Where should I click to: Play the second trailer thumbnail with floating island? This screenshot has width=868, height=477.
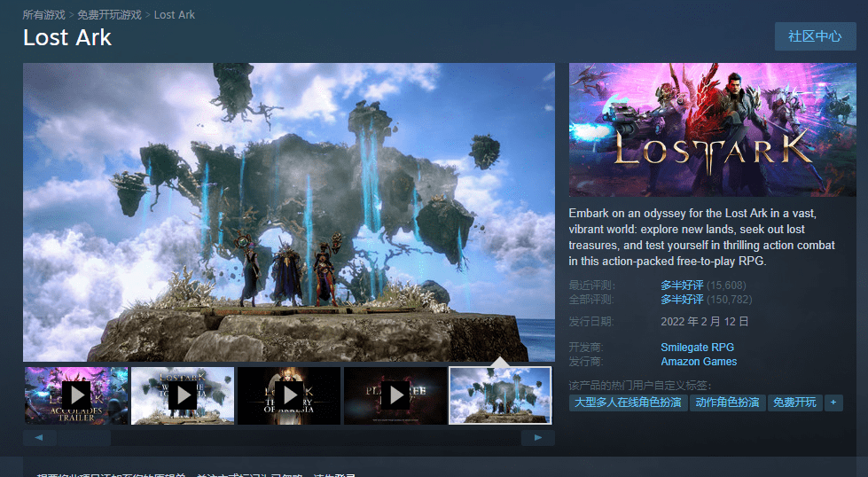(x=183, y=395)
